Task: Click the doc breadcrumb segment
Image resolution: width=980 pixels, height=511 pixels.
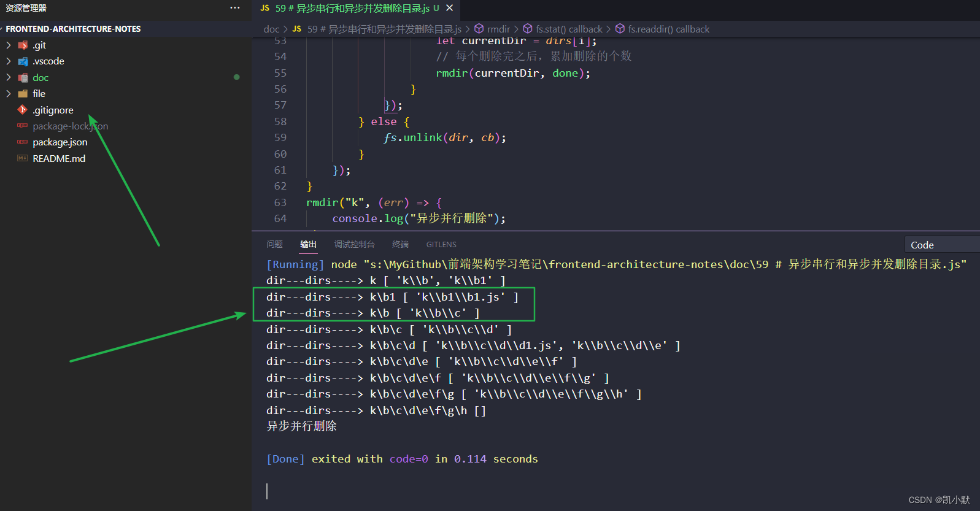Action: tap(271, 29)
